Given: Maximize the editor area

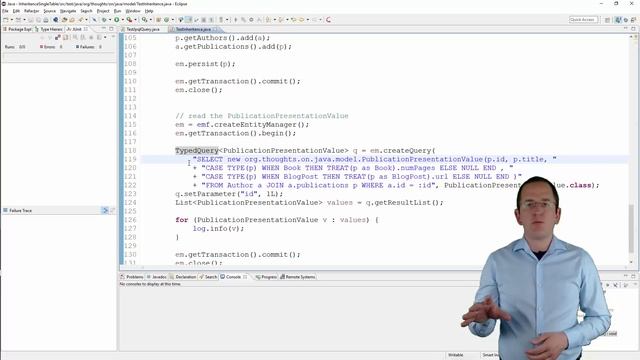Looking at the screenshot, I should (633, 29).
